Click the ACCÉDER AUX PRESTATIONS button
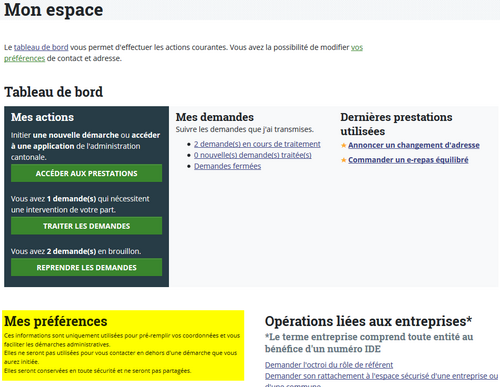 pyautogui.click(x=86, y=173)
